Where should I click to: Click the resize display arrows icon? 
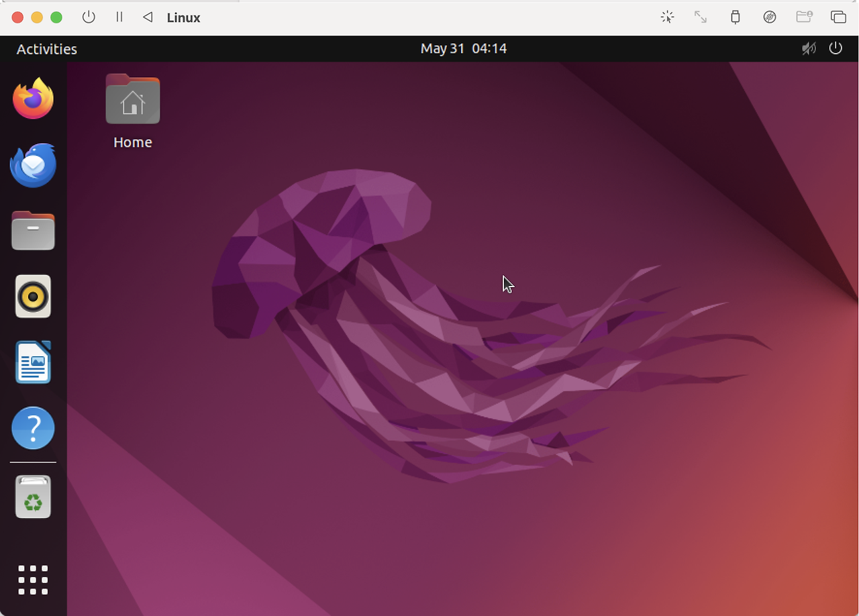[x=701, y=17]
